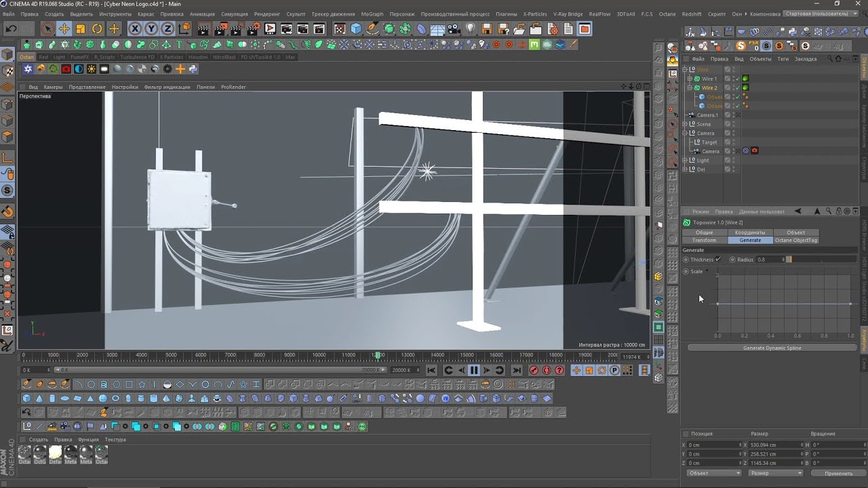Expand the Del tree node

coord(686,169)
